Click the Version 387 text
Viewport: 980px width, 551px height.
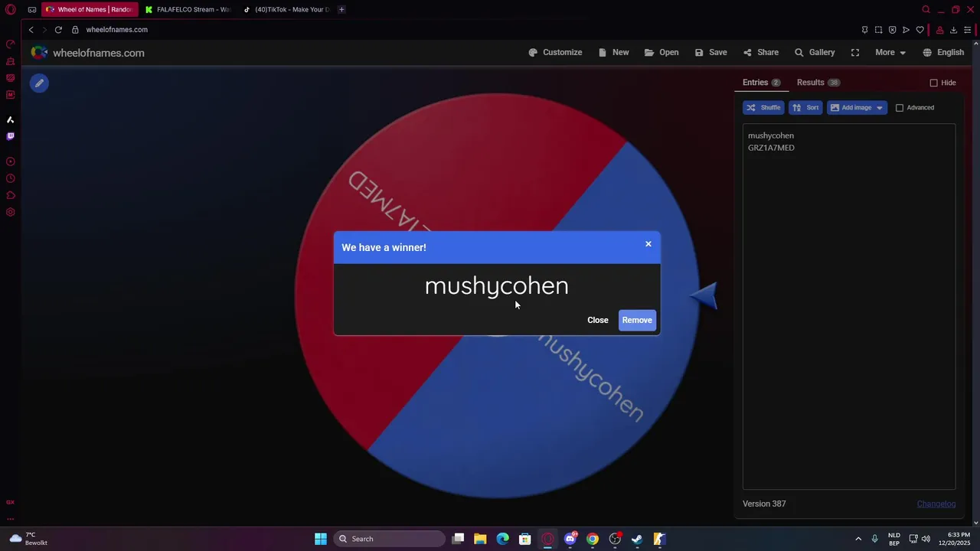point(764,504)
